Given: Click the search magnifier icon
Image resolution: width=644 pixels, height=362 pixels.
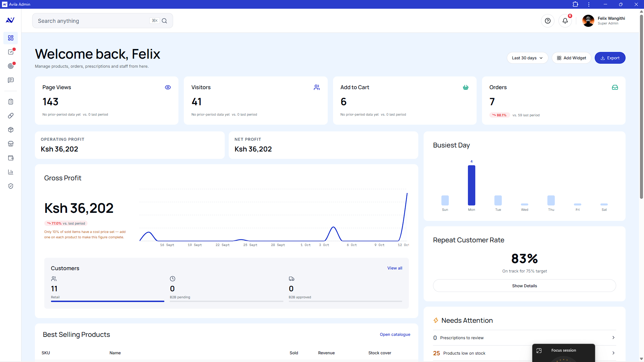Looking at the screenshot, I should [x=164, y=21].
